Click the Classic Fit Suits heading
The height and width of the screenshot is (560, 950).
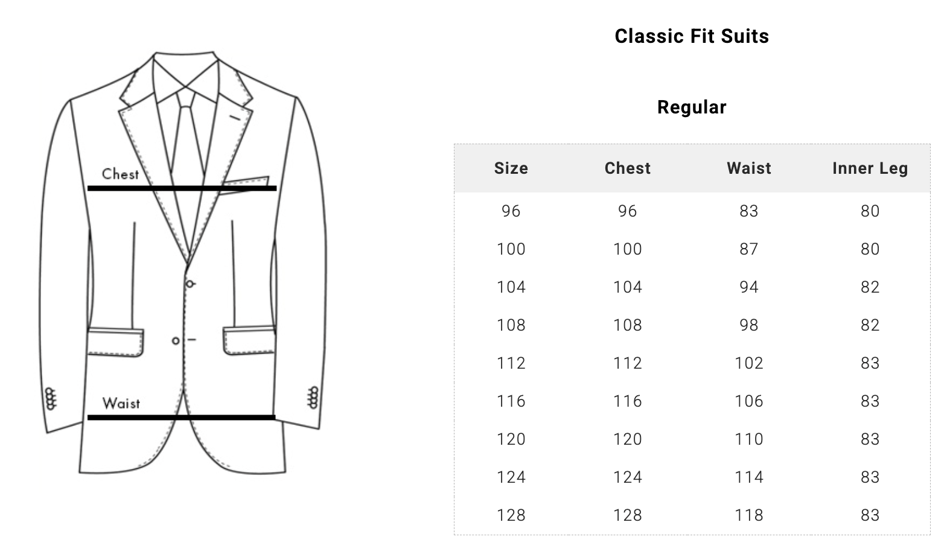692,36
